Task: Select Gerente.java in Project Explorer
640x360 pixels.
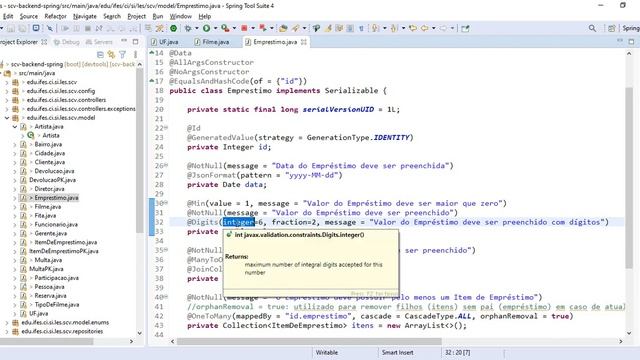Action: point(51,233)
